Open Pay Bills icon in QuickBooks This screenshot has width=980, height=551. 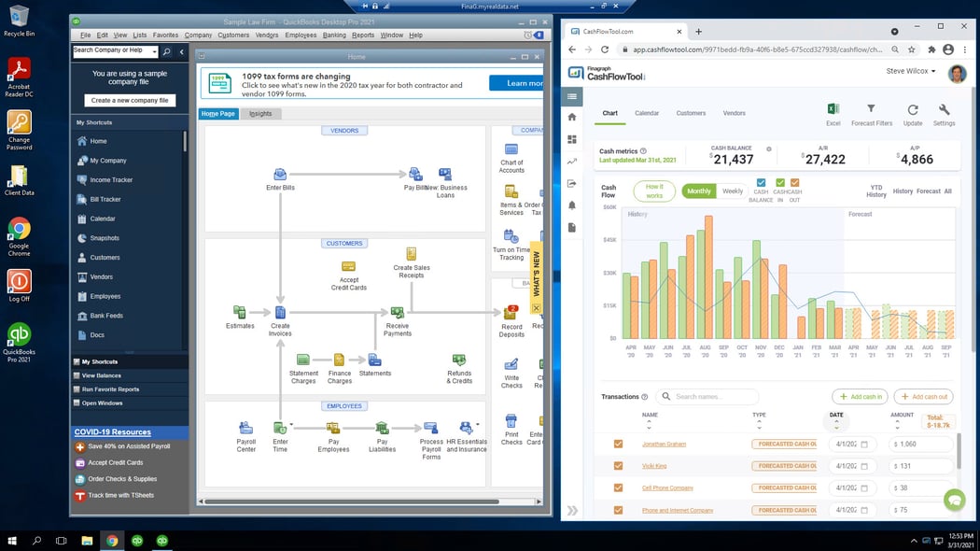415,174
